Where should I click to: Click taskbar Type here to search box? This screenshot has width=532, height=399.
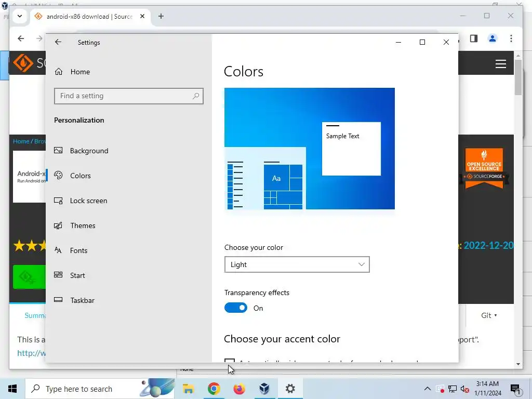pos(100,389)
